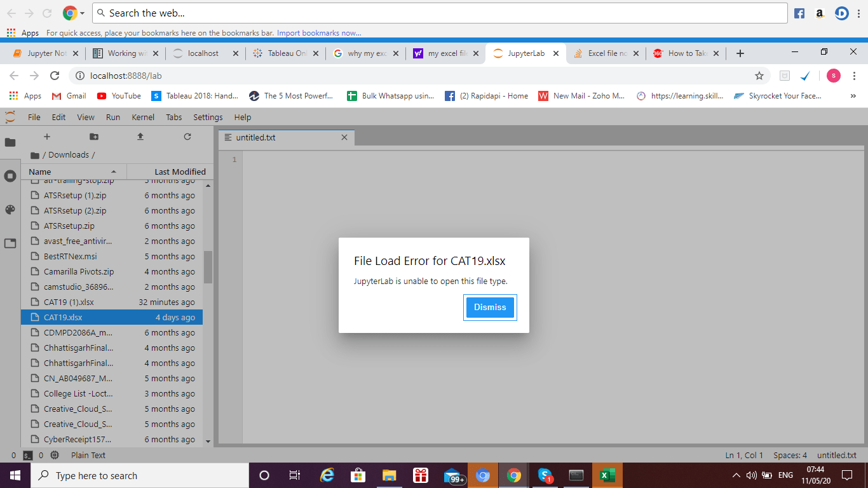Open a new launcher with the plus icon
The width and height of the screenshot is (868, 488).
(47, 136)
